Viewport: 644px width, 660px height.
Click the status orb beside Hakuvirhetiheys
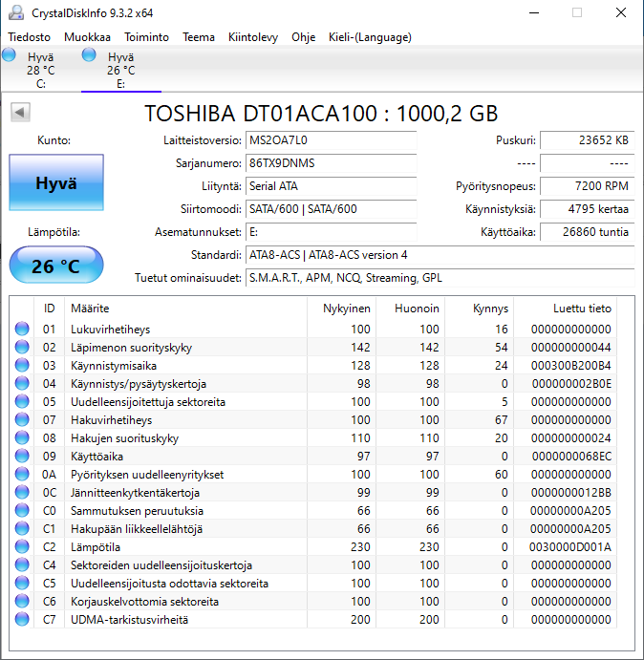tap(22, 420)
